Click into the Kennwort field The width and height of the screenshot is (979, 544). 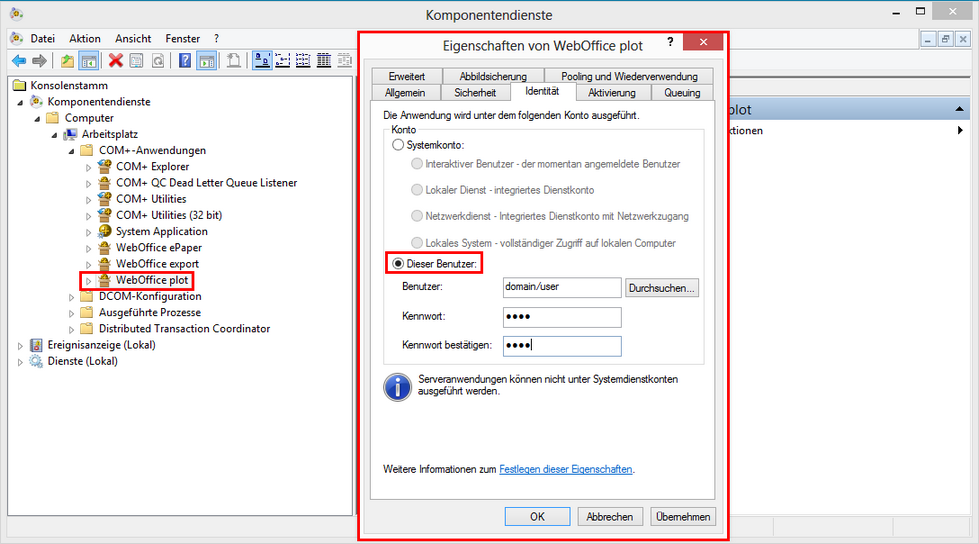(562, 317)
